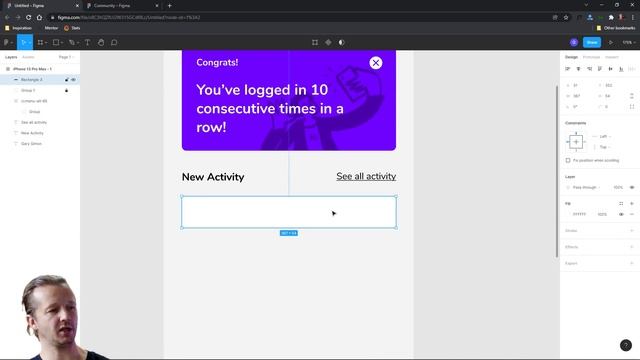This screenshot has height=360, width=640.
Task: Click the white fill color swatch
Action: pyautogui.click(x=568, y=214)
